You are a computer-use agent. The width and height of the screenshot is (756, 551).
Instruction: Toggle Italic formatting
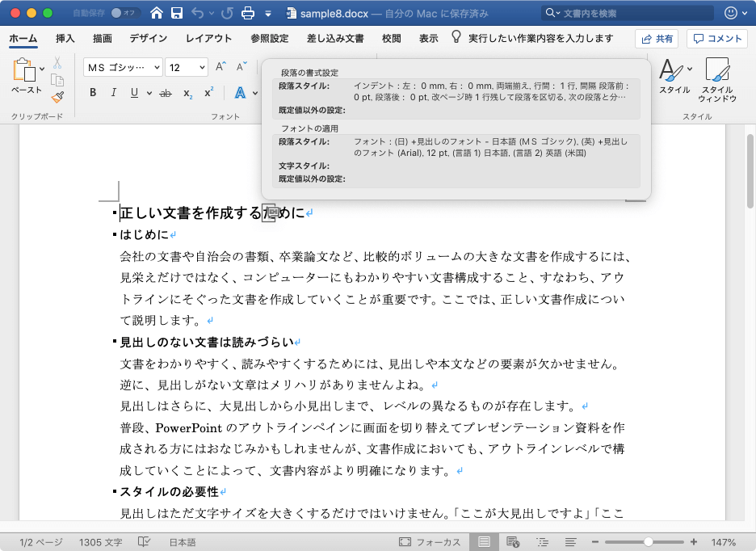coord(114,93)
